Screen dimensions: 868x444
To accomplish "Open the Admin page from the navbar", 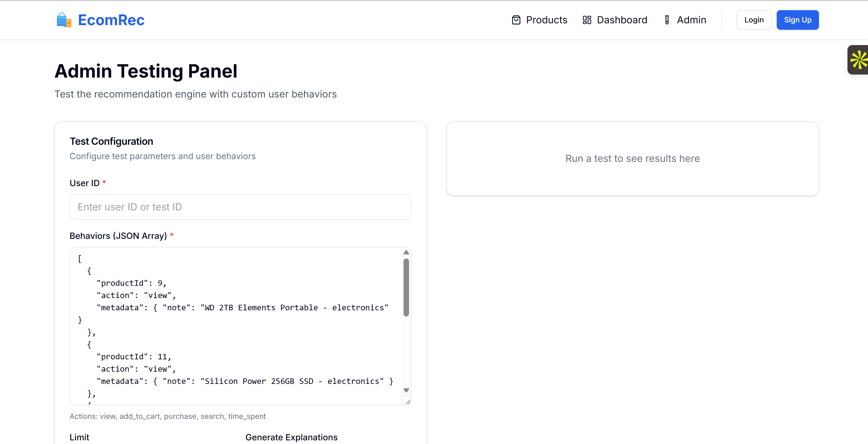I will (x=691, y=20).
